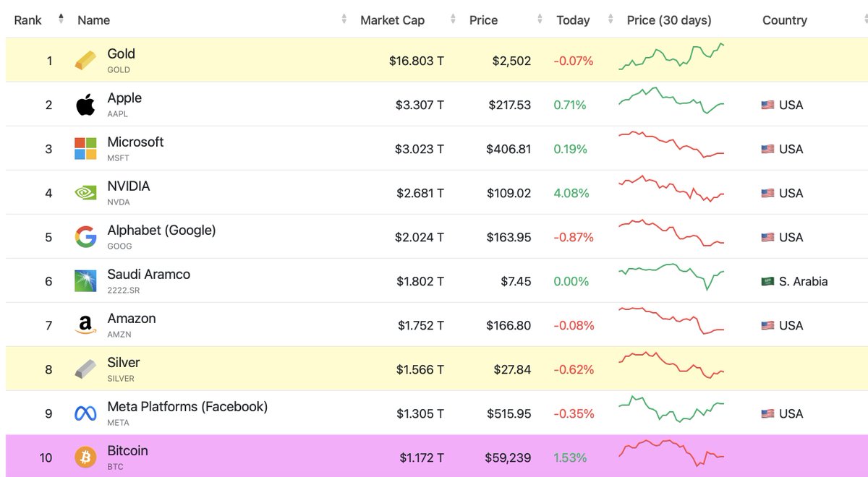This screenshot has height=477, width=868.
Task: Click the Apple logo icon
Action: (x=85, y=105)
